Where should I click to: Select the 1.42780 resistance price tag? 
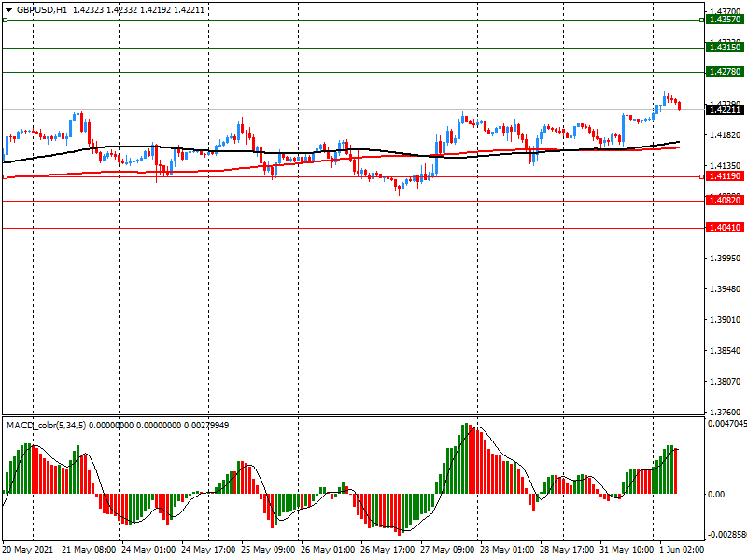[x=725, y=72]
